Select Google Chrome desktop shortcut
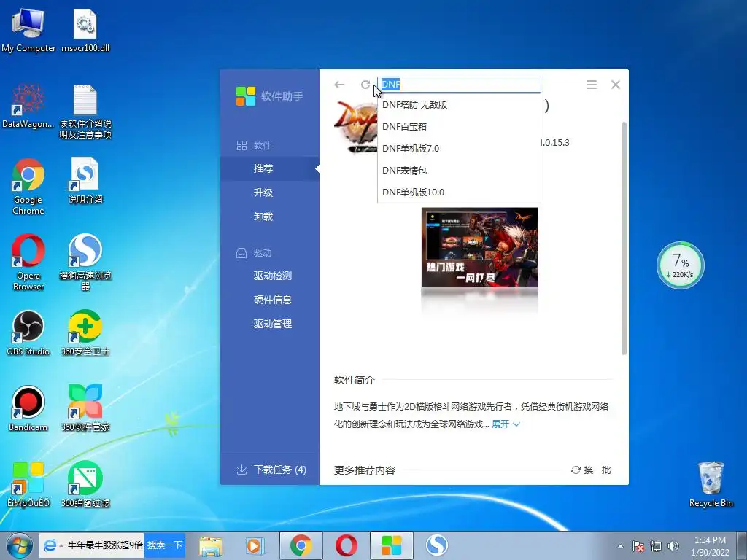The width and height of the screenshot is (747, 560). [x=28, y=187]
